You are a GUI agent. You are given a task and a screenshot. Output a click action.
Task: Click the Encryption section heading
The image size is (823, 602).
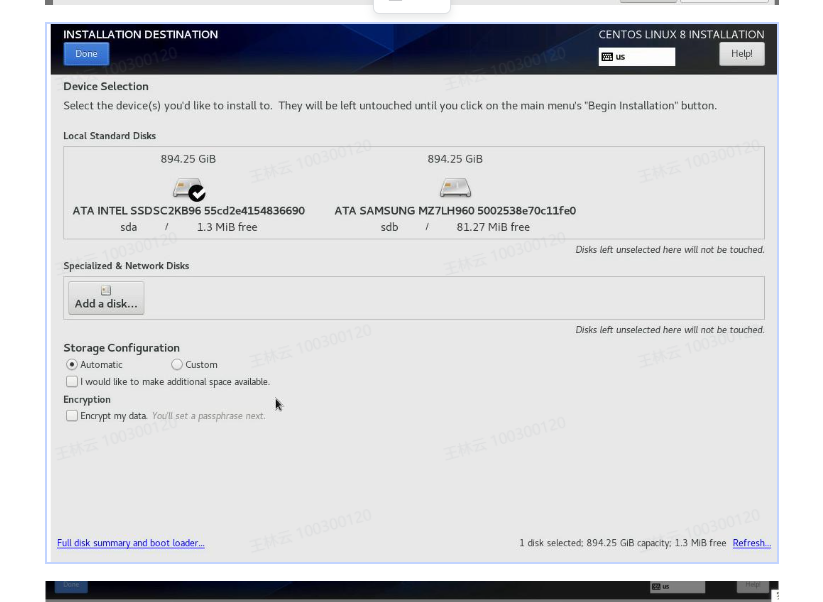87,399
